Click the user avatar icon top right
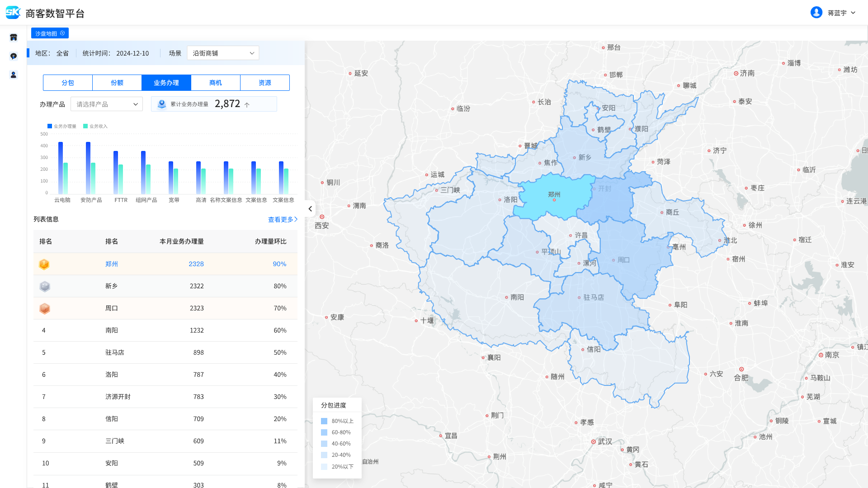Screen dimensions: 868x488 [816, 13]
